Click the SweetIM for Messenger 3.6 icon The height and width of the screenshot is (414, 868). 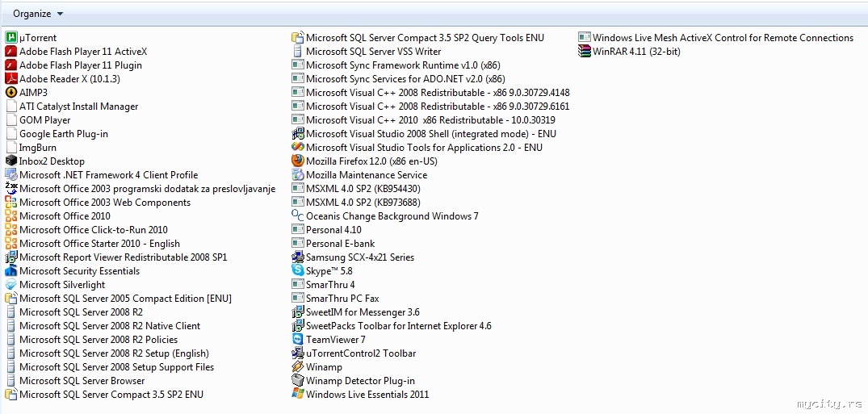tap(298, 312)
